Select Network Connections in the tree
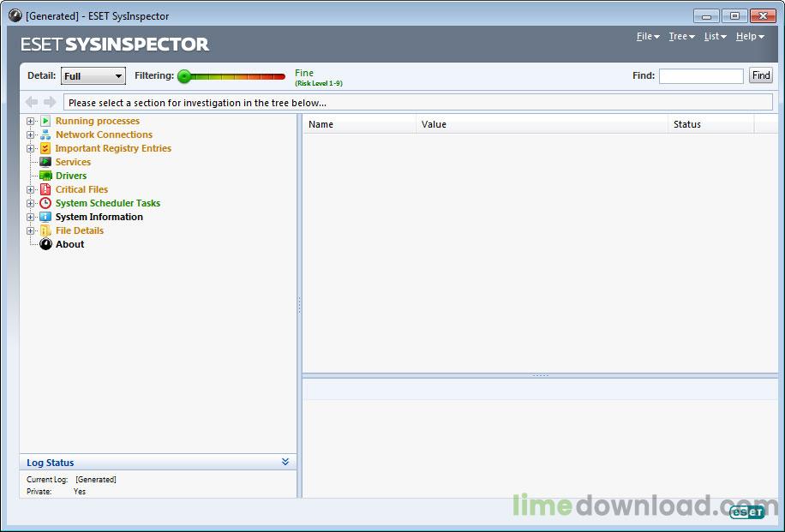This screenshot has height=532, width=785. pos(105,134)
